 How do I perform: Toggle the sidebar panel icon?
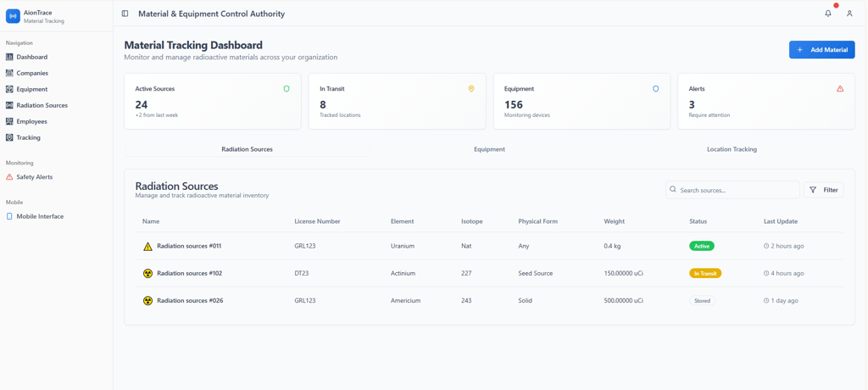(x=125, y=14)
